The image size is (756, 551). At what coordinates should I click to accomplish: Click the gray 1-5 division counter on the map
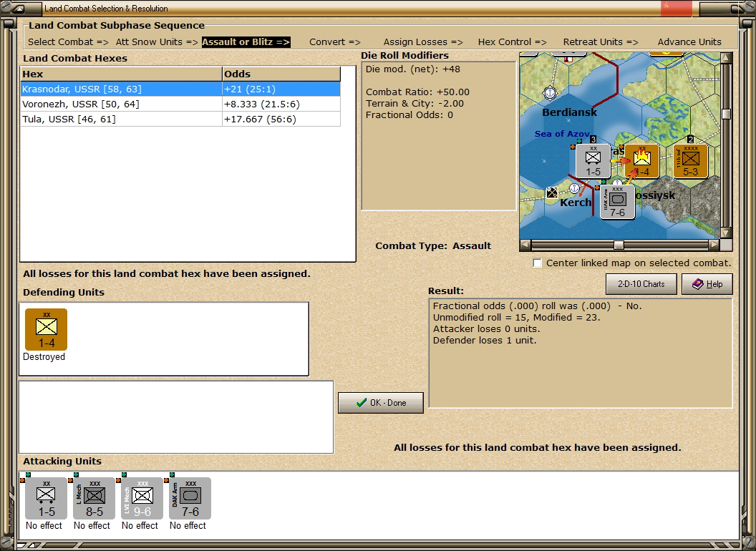coord(593,161)
